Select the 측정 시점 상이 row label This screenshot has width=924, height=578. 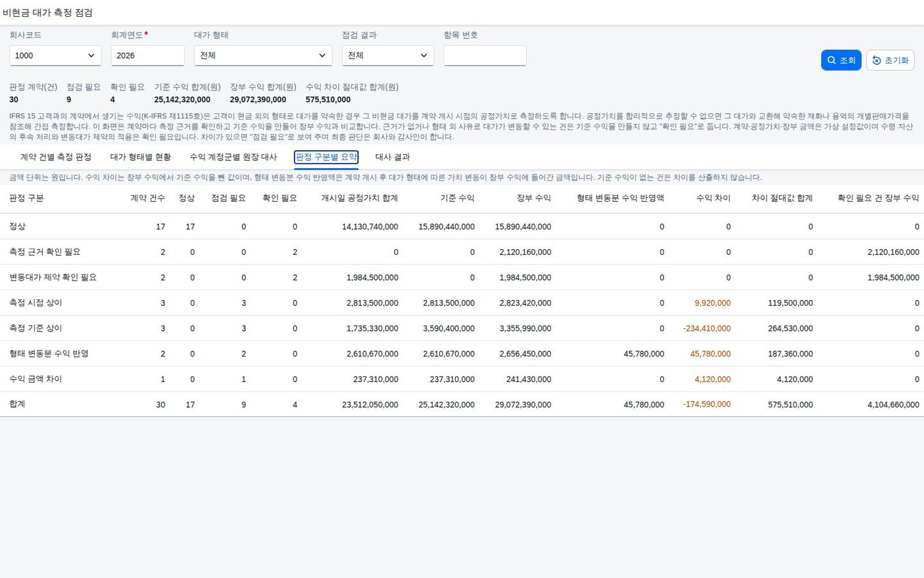tap(36, 303)
